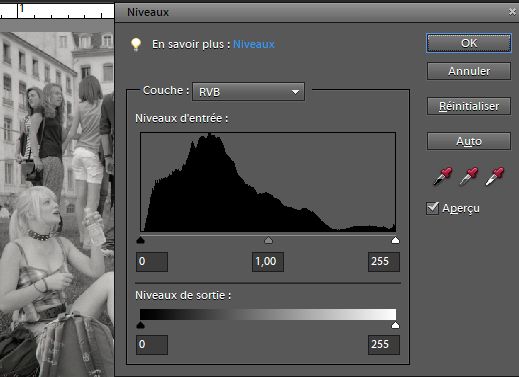This screenshot has height=377, width=519.
Task: Click the lightbulb tip icon
Action: (x=136, y=44)
